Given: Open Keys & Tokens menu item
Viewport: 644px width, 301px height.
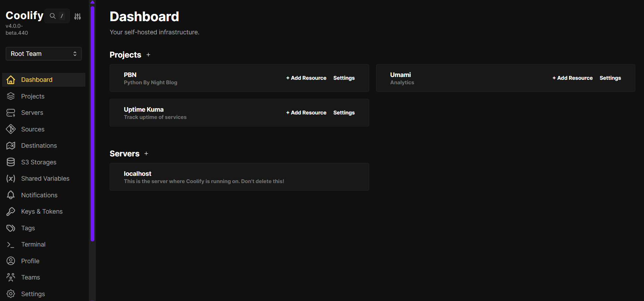Looking at the screenshot, I should (44, 212).
